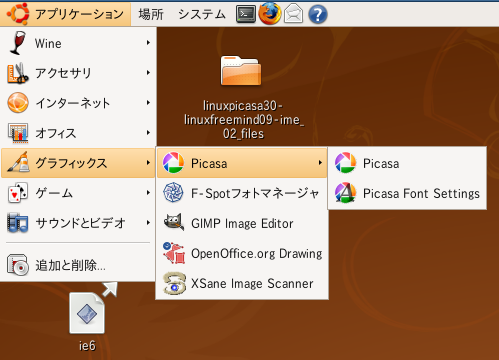
Task: Click the XSane scanner icon
Action: point(174,283)
